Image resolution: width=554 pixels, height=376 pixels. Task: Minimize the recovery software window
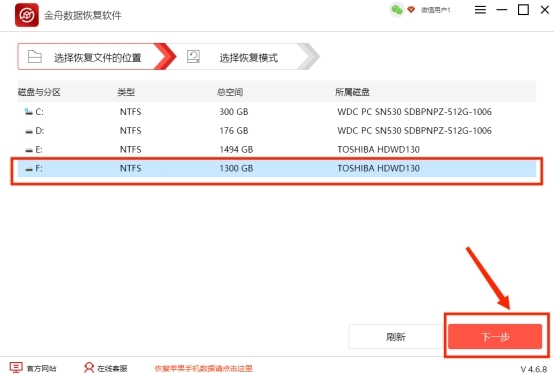tap(502, 10)
